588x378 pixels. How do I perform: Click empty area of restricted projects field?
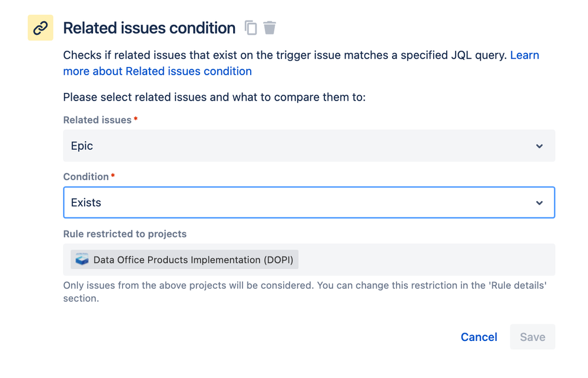coord(424,260)
